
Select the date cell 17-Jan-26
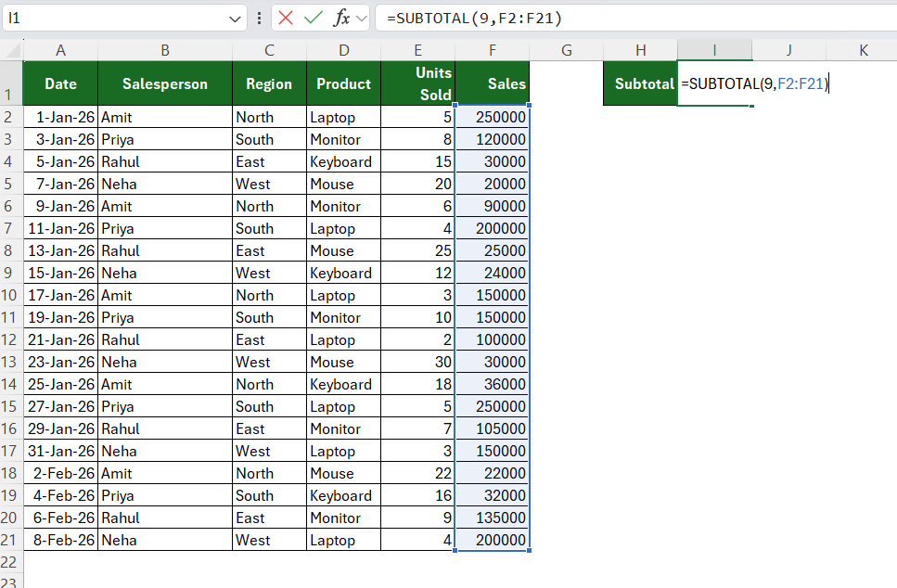click(x=60, y=295)
